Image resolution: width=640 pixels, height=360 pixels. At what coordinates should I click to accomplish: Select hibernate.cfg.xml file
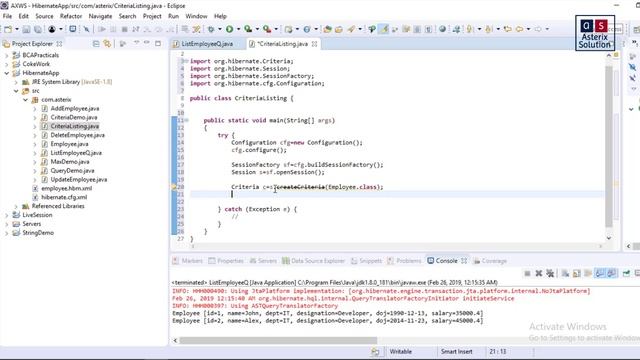coord(64,197)
